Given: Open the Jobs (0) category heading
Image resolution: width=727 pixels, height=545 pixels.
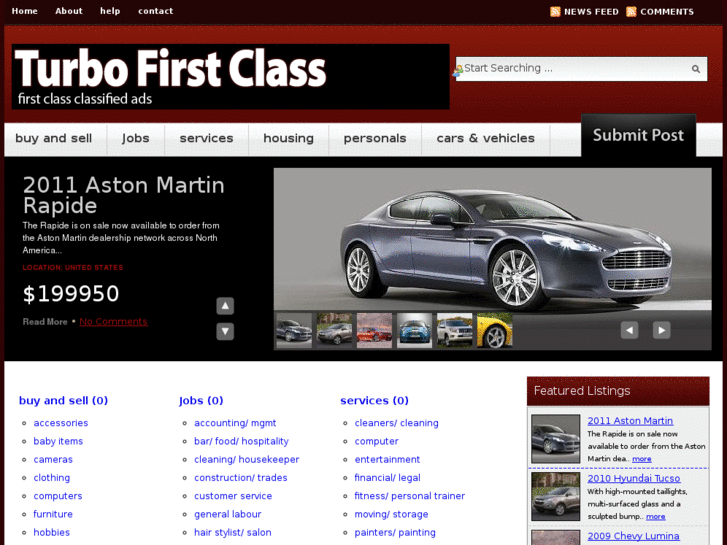Looking at the screenshot, I should [x=201, y=400].
